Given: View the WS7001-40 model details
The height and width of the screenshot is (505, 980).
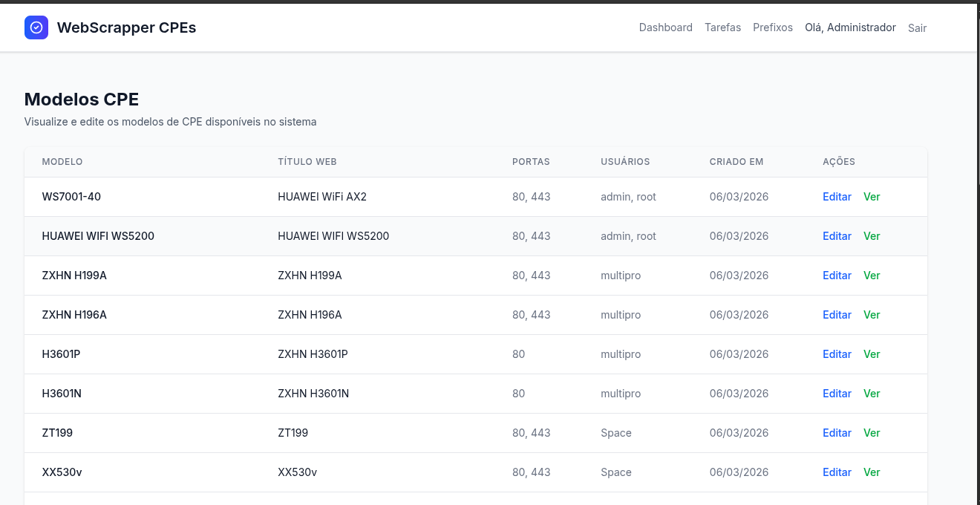Looking at the screenshot, I should coord(872,197).
